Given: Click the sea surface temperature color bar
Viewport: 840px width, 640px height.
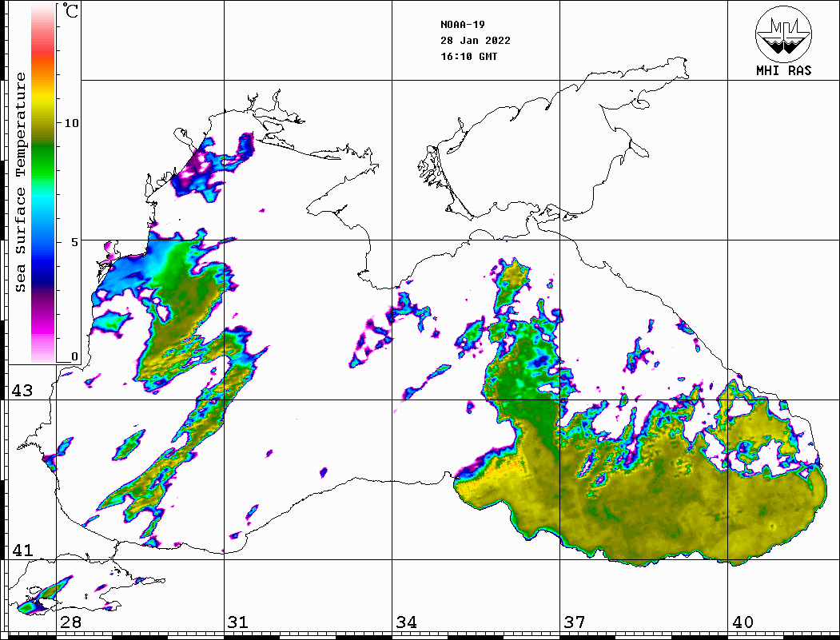Looking at the screenshot, I should pos(43,184).
